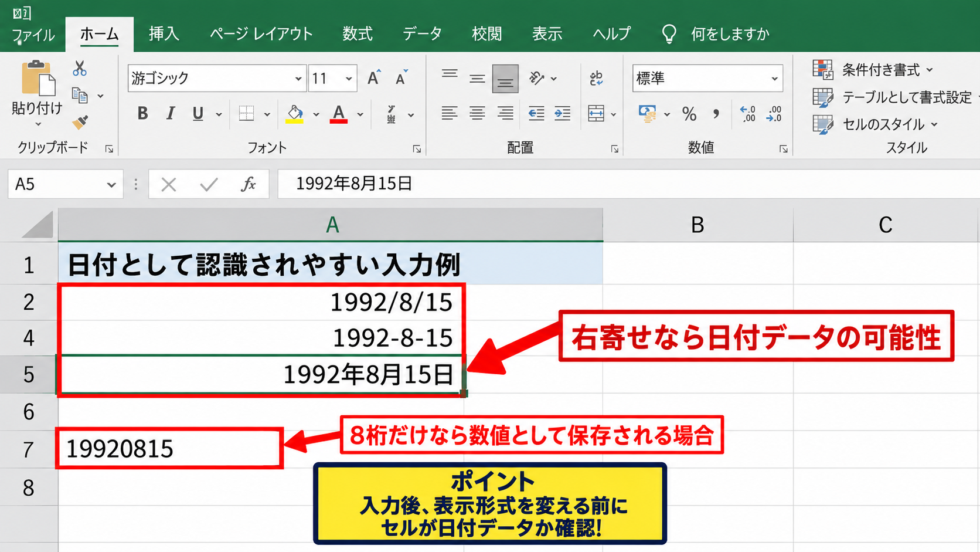Screen dimensions: 980x552
Task: Increase decimal places
Action: (748, 114)
